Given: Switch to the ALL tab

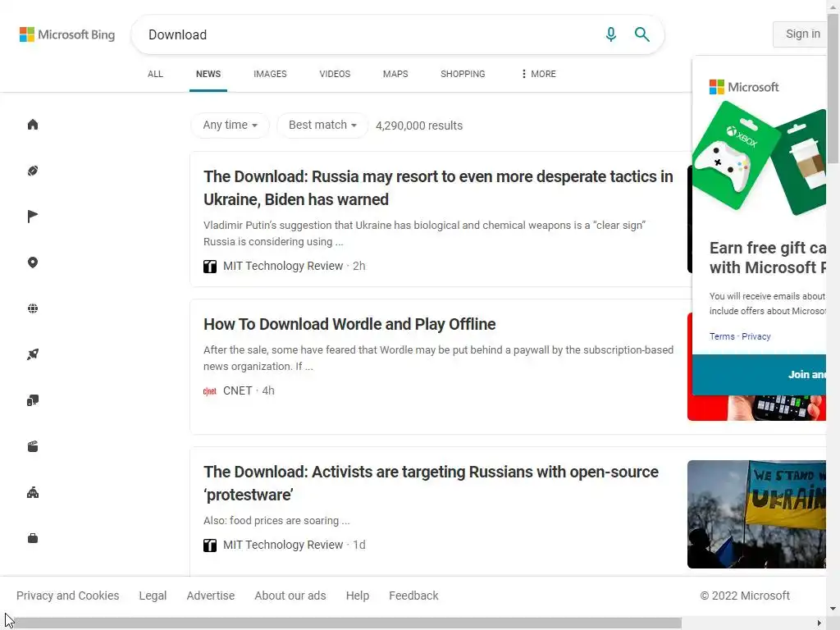Looking at the screenshot, I should tap(155, 74).
